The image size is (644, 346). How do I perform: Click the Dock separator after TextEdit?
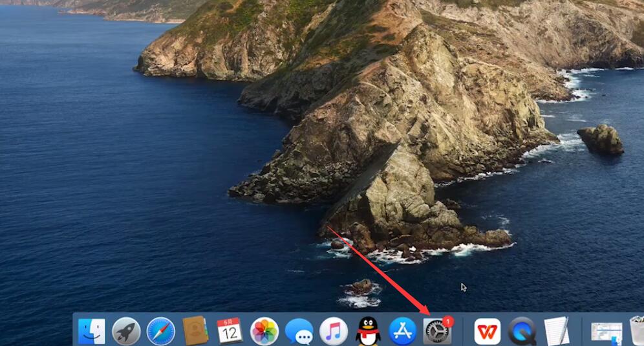pos(581,331)
